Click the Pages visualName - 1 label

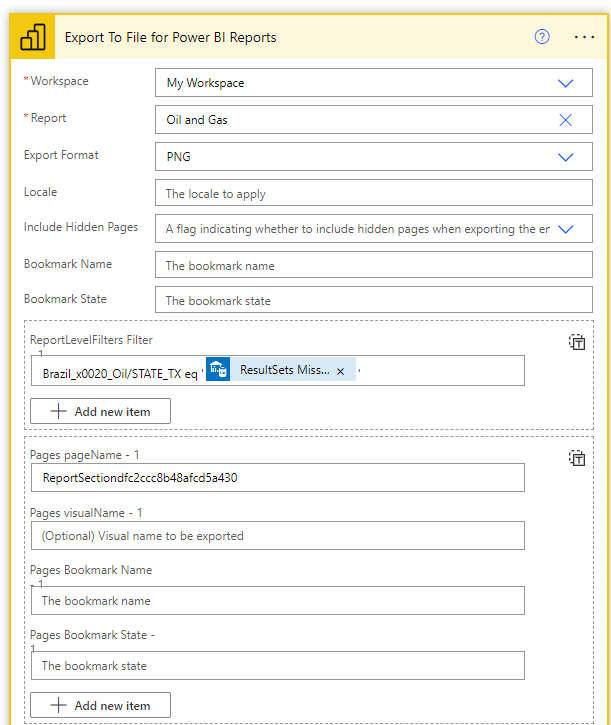coord(86,513)
